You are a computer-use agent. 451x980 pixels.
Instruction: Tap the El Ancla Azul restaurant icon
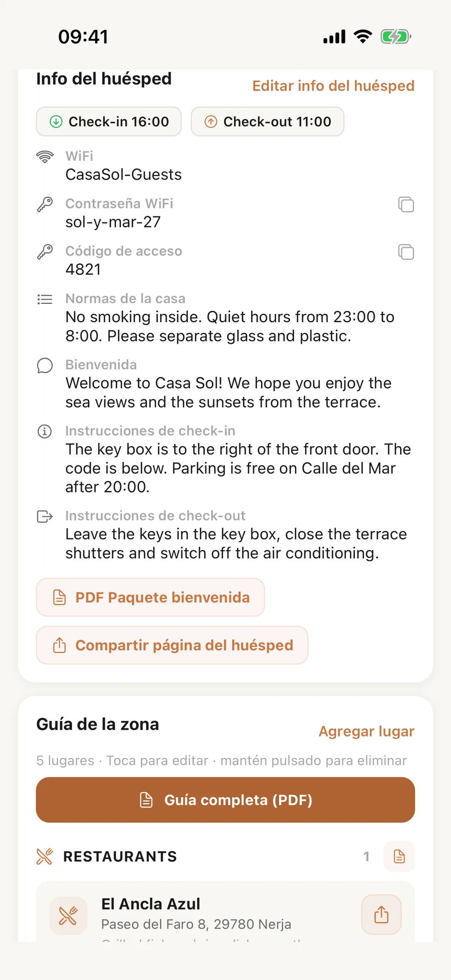pos(68,916)
